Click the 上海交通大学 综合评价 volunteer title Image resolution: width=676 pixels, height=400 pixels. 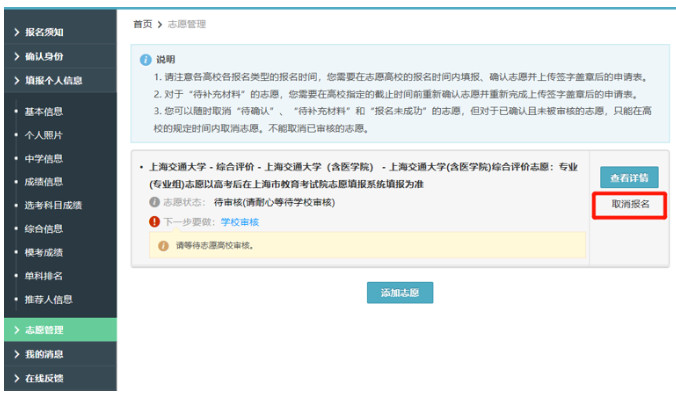point(363,175)
